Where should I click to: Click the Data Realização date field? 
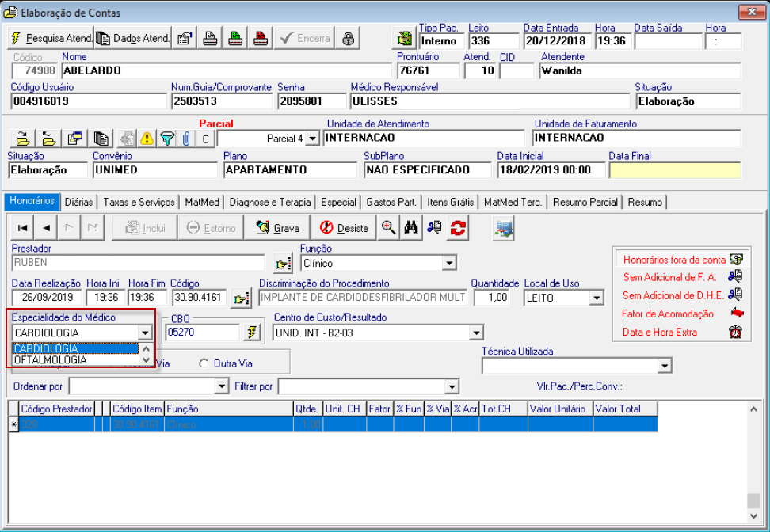(47, 298)
